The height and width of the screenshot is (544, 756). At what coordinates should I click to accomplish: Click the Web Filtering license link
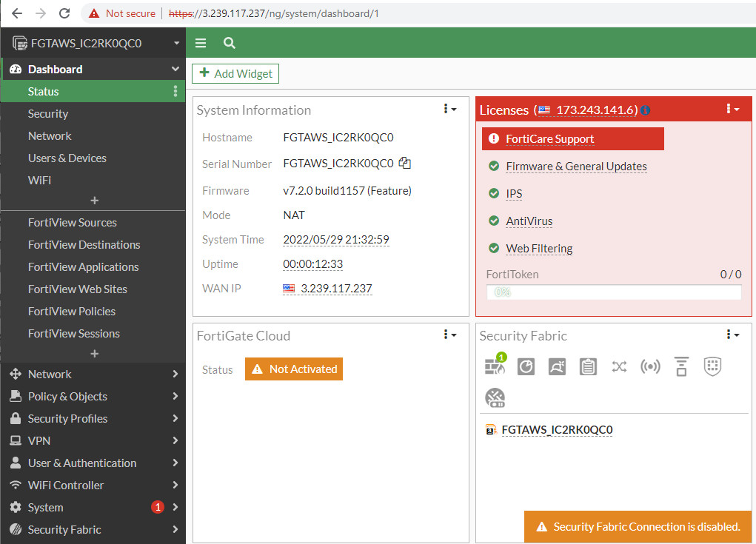(539, 248)
